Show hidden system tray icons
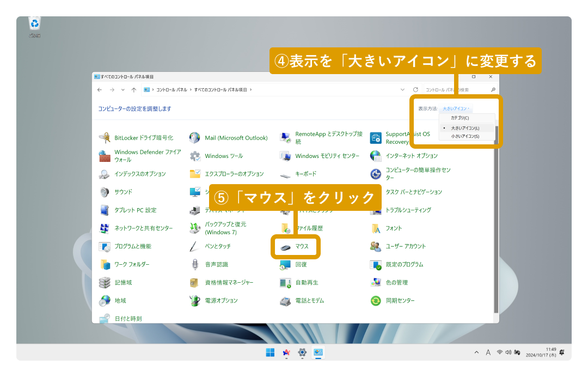Image resolution: width=588 pixels, height=377 pixels. point(476,352)
